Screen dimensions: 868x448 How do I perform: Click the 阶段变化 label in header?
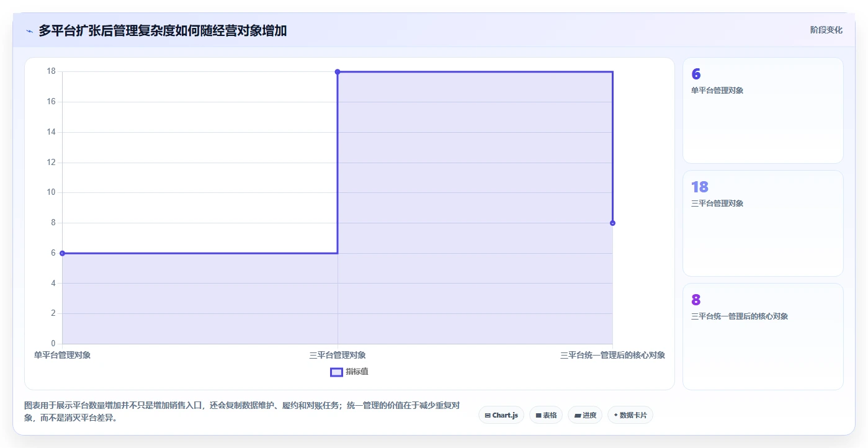click(826, 30)
